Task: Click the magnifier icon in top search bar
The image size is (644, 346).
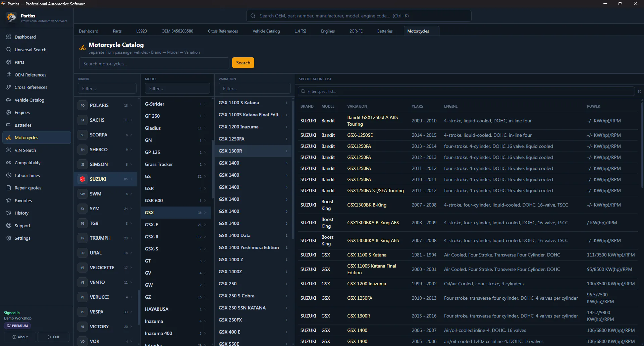Action: pos(253,16)
